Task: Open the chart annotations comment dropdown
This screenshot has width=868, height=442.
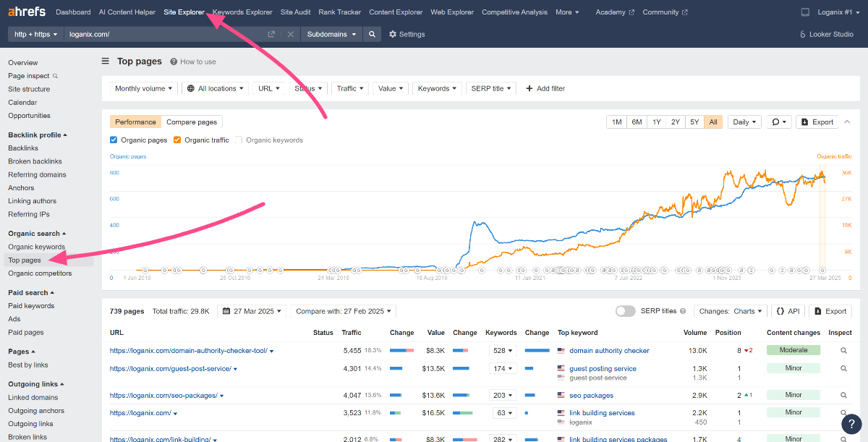Action: click(x=779, y=122)
